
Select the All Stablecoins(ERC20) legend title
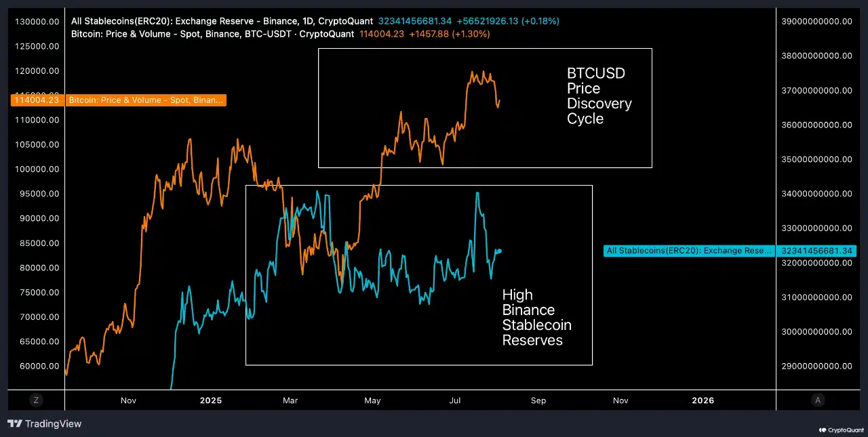pos(222,21)
